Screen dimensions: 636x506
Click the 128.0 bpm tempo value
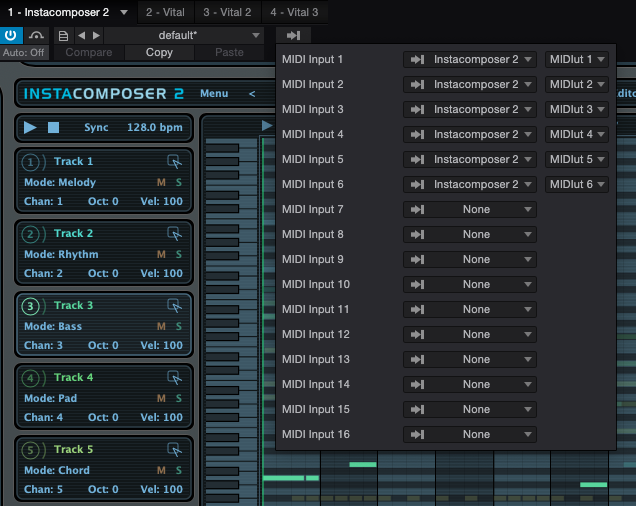[x=155, y=127]
